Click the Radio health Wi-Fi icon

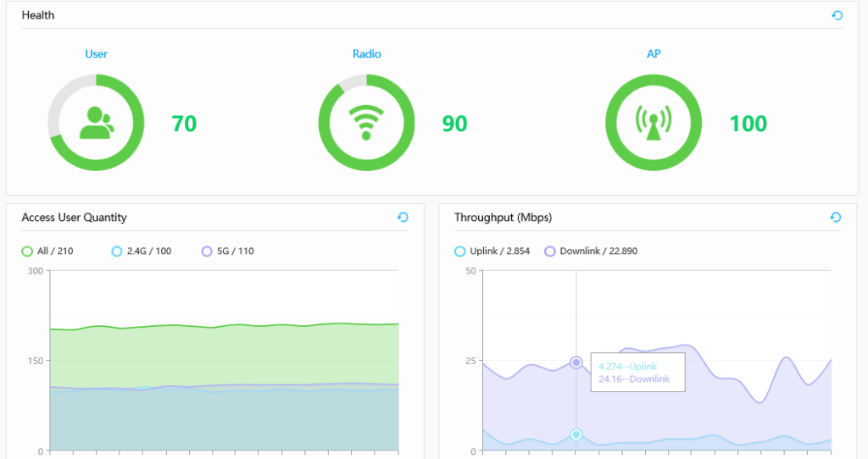366,123
